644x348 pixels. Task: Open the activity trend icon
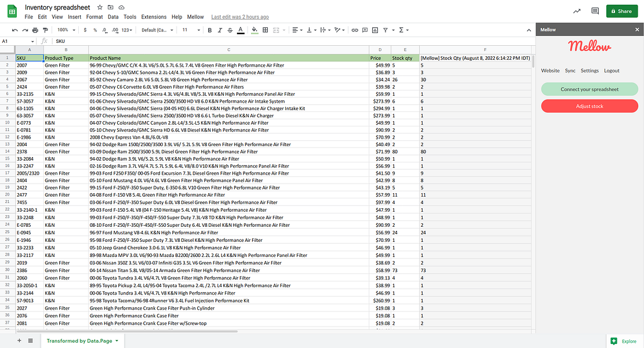click(x=577, y=11)
